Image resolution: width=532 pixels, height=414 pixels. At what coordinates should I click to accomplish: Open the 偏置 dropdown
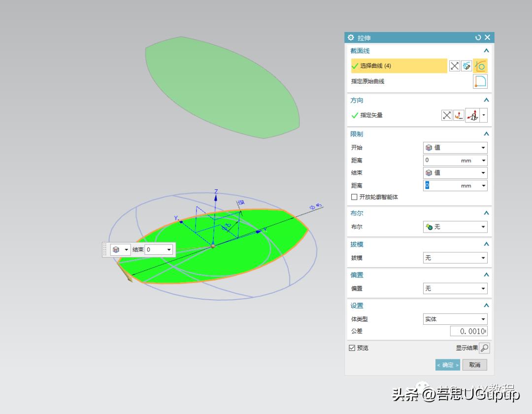pos(455,288)
